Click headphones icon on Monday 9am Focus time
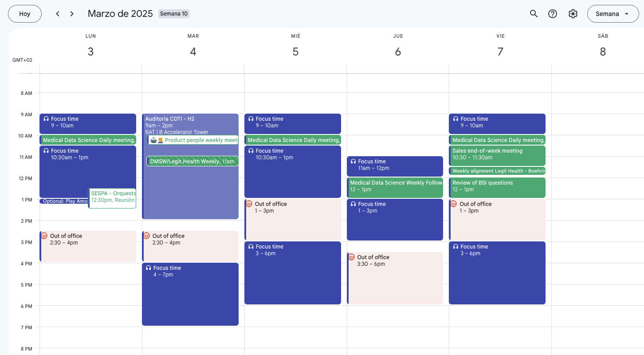Viewport: 644px width, 355px height. click(46, 119)
